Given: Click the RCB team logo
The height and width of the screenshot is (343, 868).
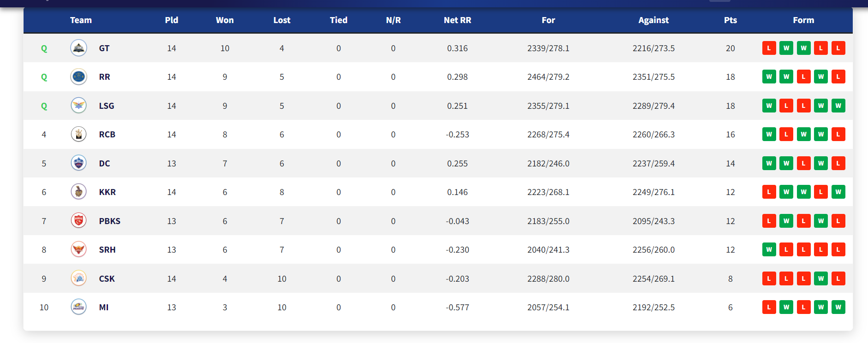Looking at the screenshot, I should [78, 134].
